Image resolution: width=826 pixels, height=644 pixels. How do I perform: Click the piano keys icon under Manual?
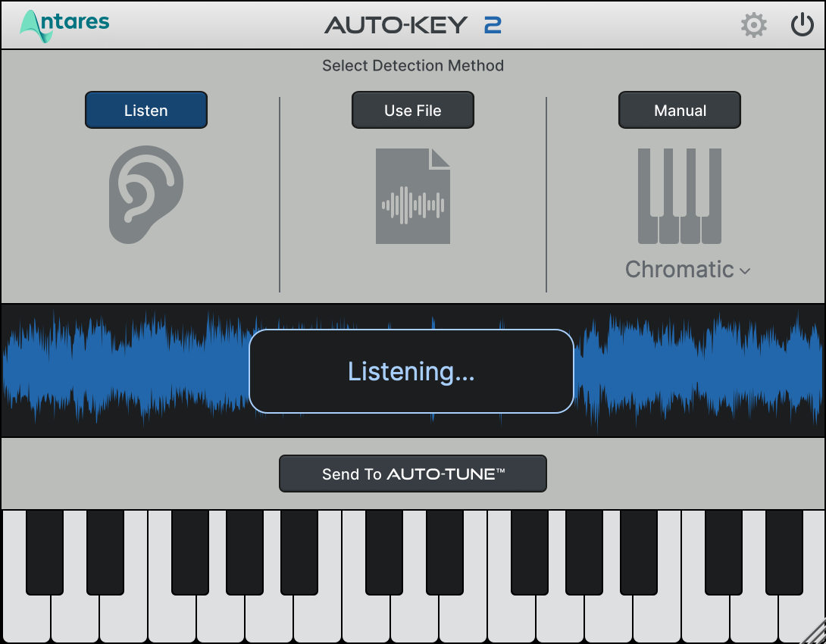(679, 195)
